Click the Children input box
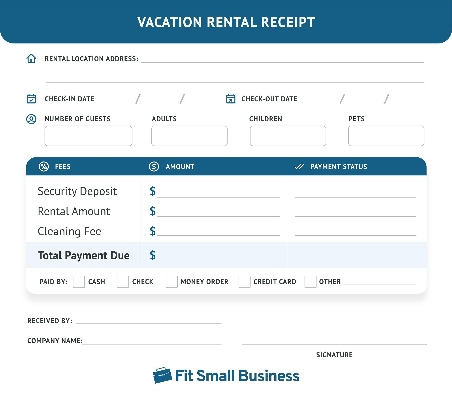 click(x=288, y=136)
